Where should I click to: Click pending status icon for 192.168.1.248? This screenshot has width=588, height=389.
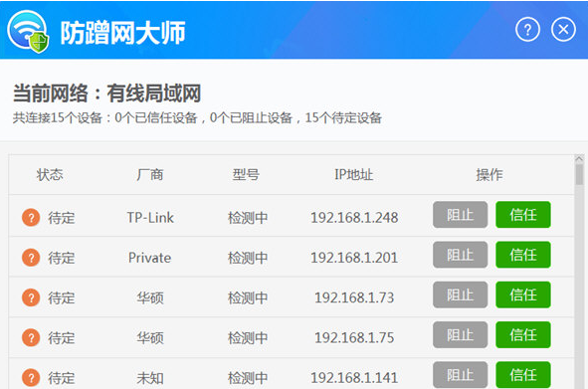pyautogui.click(x=31, y=218)
